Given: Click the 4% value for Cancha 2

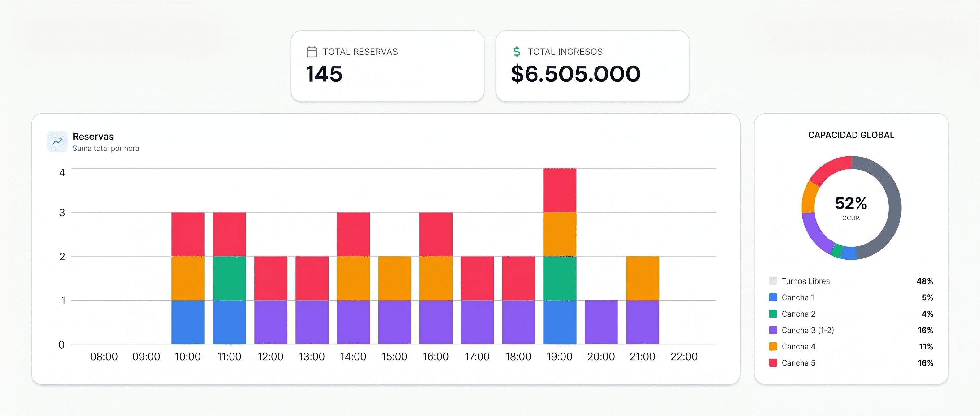Looking at the screenshot, I should [927, 314].
